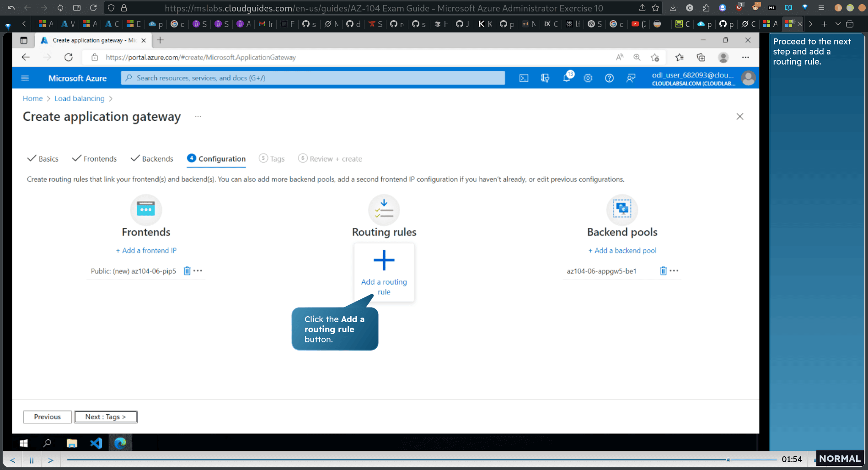The image size is (868, 470).
Task: Open the ellipsis next to Create application gateway
Action: (198, 117)
